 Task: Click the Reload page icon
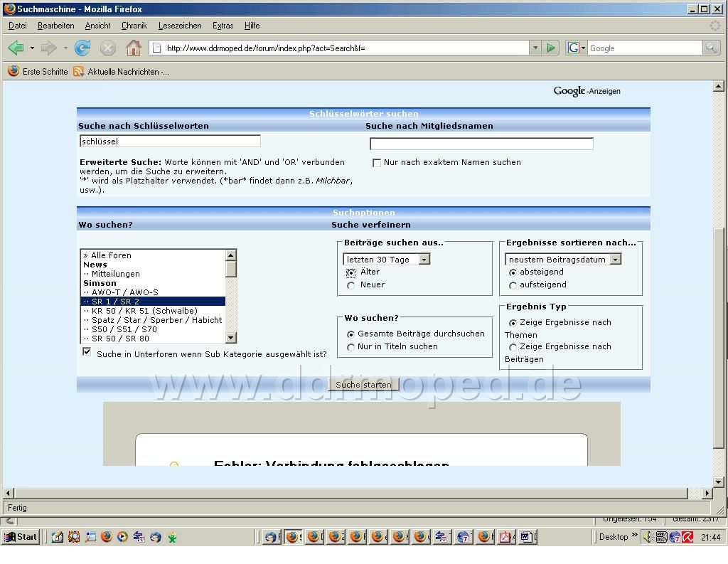click(x=82, y=48)
